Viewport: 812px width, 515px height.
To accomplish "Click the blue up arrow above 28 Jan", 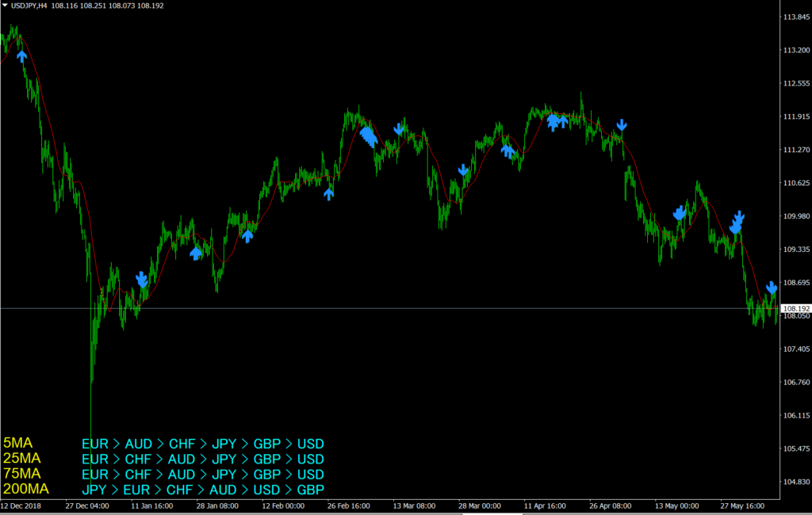I will [x=196, y=254].
